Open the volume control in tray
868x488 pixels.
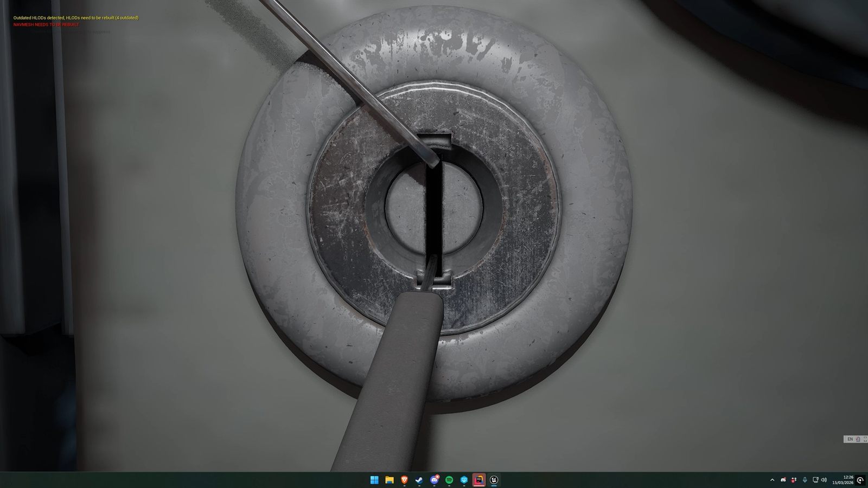tap(824, 480)
